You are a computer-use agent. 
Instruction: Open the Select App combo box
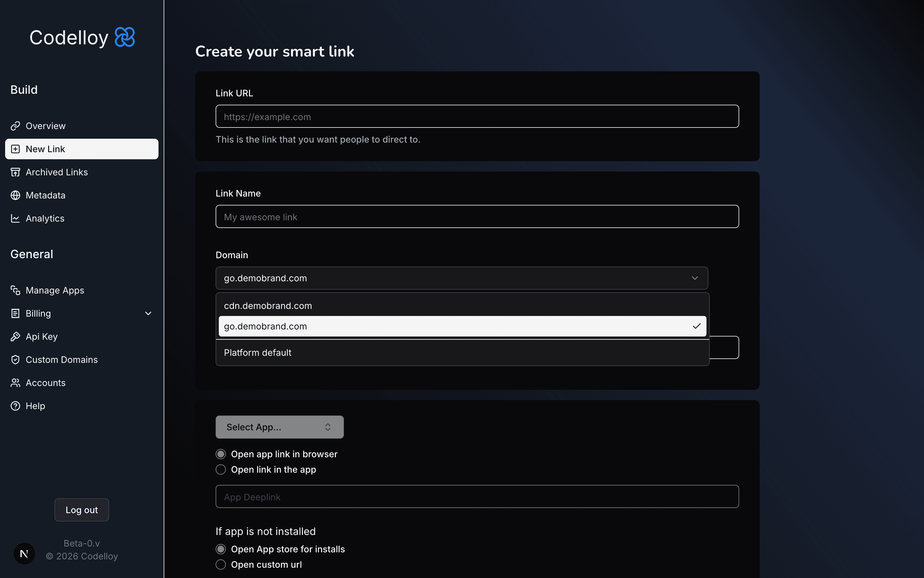point(279,427)
